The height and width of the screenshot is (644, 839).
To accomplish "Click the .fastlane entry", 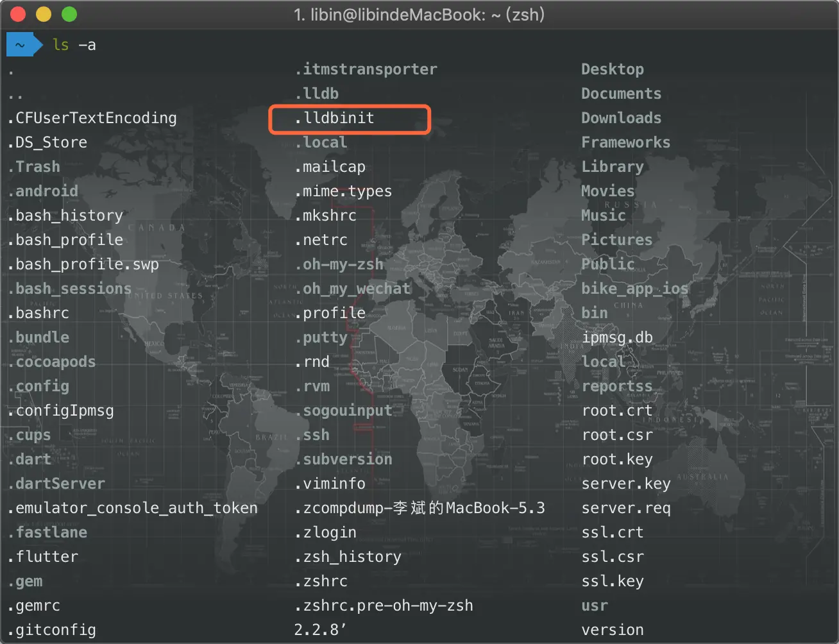I will point(47,532).
